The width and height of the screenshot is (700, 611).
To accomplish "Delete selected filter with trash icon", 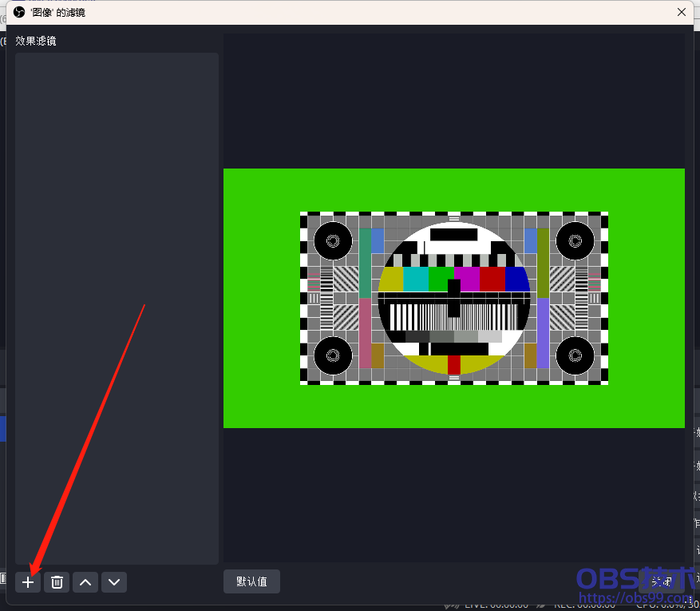I will coord(57,582).
